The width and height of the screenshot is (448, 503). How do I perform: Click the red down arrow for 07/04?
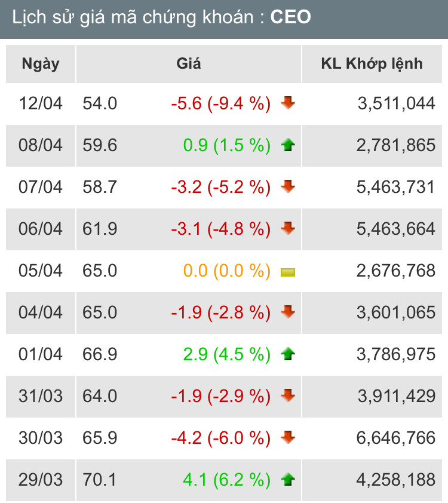(288, 187)
